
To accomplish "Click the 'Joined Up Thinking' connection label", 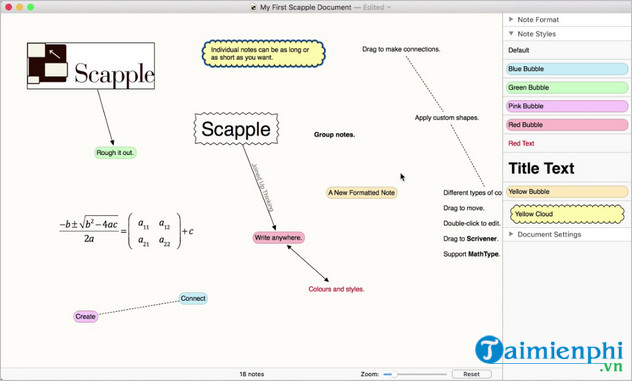I will 262,187.
